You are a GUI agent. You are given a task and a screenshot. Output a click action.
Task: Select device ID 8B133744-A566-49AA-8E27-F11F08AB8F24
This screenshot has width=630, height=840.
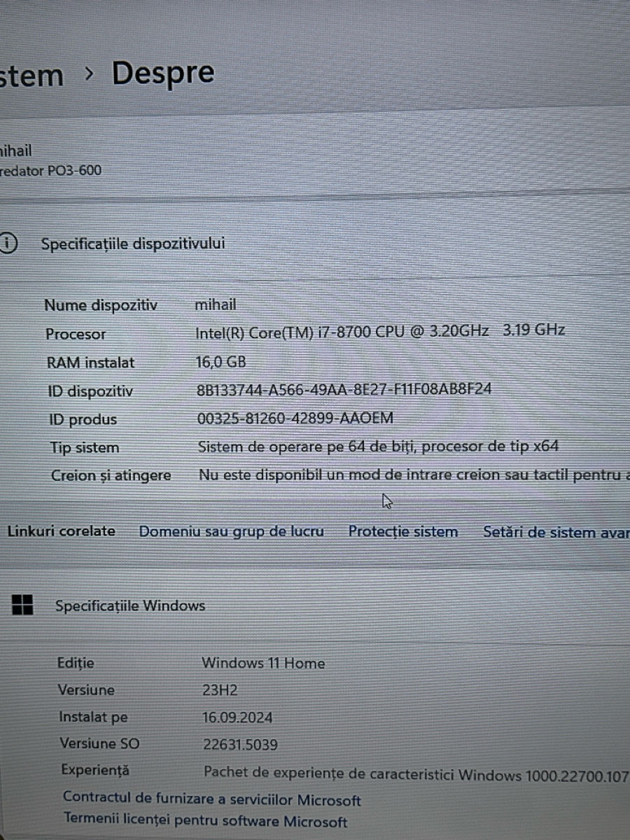click(x=344, y=389)
